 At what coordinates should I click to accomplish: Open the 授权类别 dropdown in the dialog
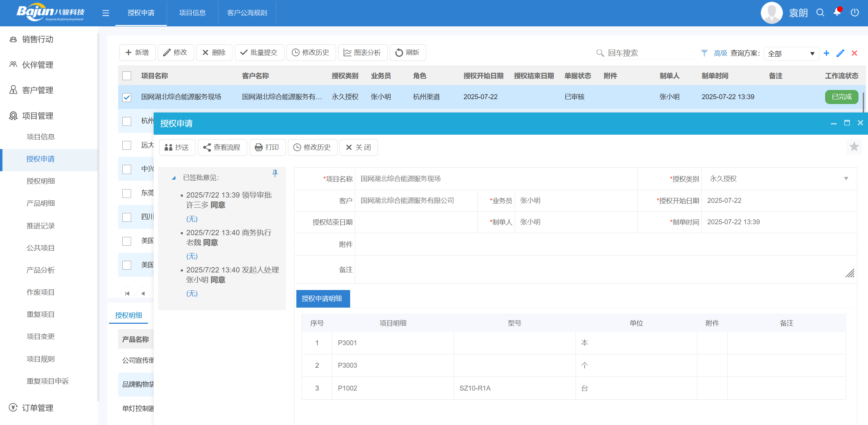pos(845,179)
